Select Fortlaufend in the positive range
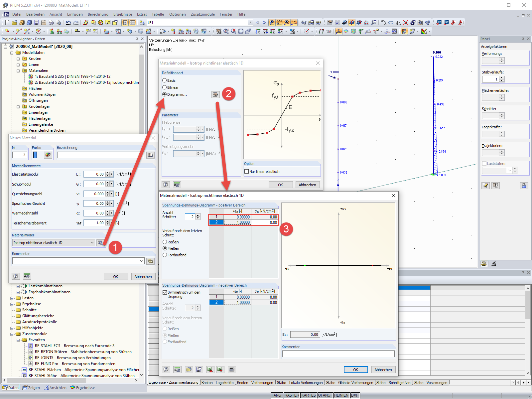 (x=165, y=255)
